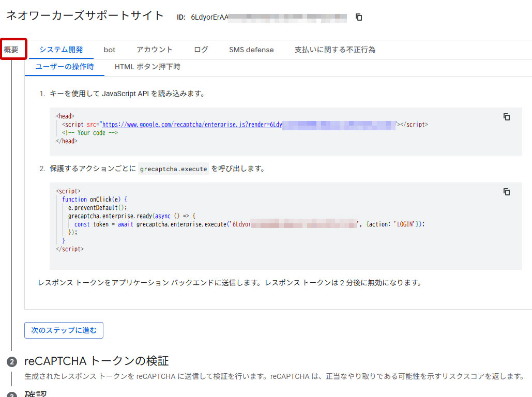This screenshot has height=397, width=532.
Task: Select the ユーザーの操作時 sub-tab
Action: [x=65, y=67]
